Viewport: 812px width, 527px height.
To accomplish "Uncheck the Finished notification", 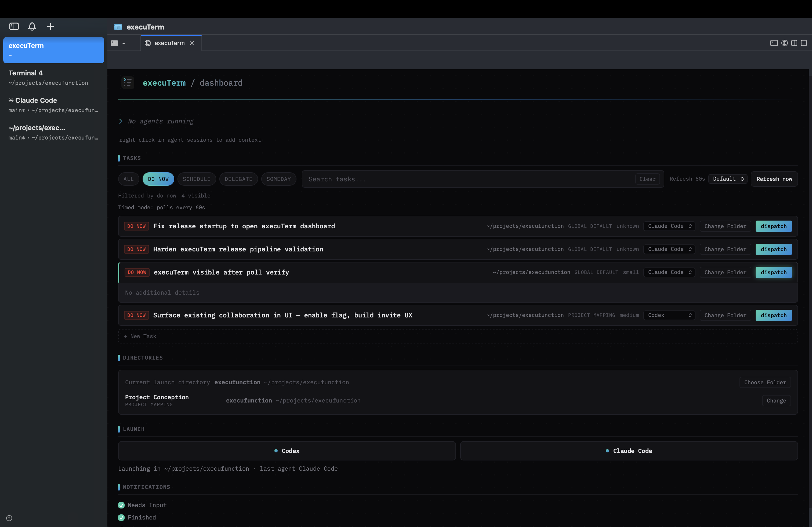I will coord(121,517).
